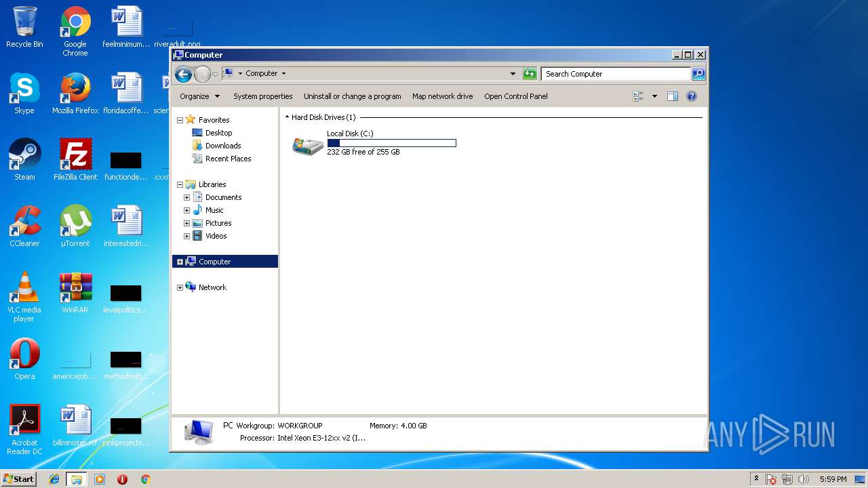Expand the Music library node
868x488 pixels.
(x=186, y=210)
